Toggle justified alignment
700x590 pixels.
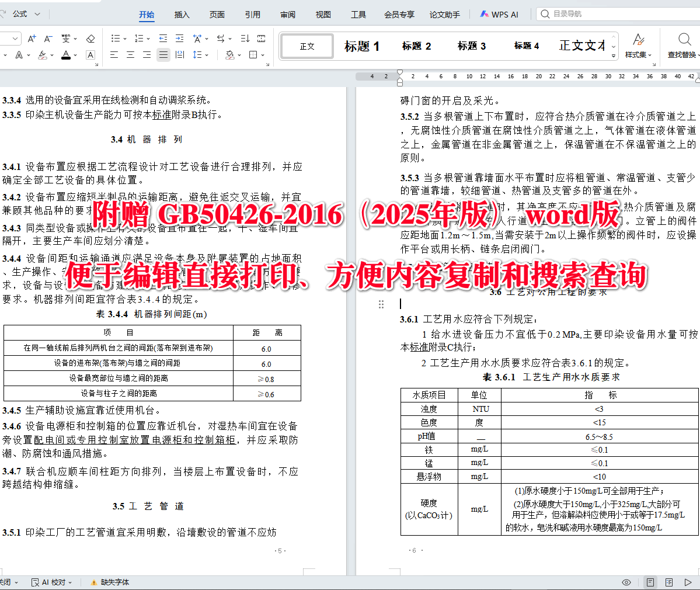pos(163,55)
